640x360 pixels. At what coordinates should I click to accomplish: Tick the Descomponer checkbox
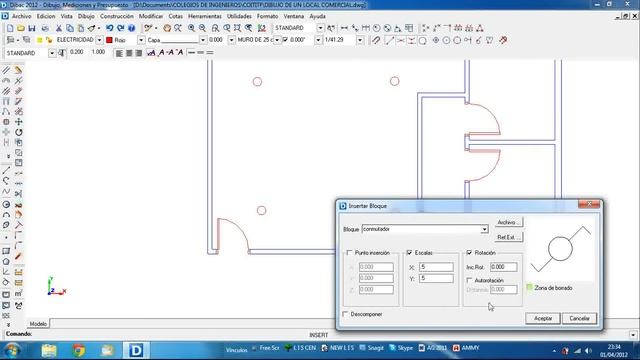[345, 314]
